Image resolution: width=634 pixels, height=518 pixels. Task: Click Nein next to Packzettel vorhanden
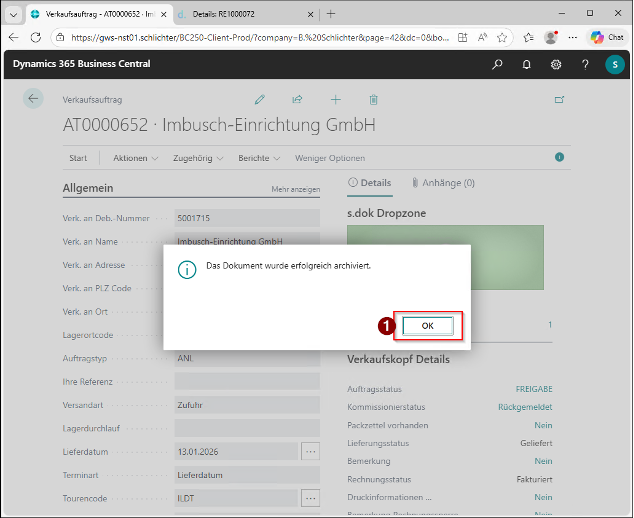coord(543,425)
